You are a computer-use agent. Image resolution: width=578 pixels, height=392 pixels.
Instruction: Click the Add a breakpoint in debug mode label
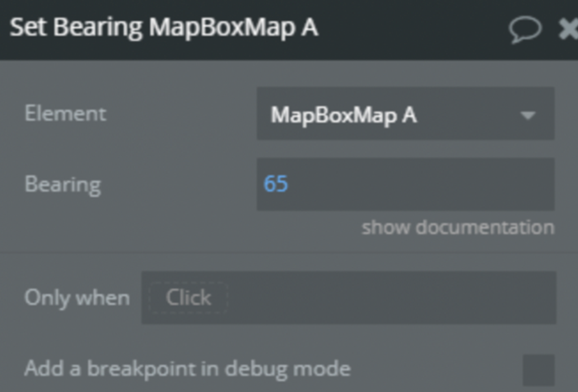(x=187, y=369)
